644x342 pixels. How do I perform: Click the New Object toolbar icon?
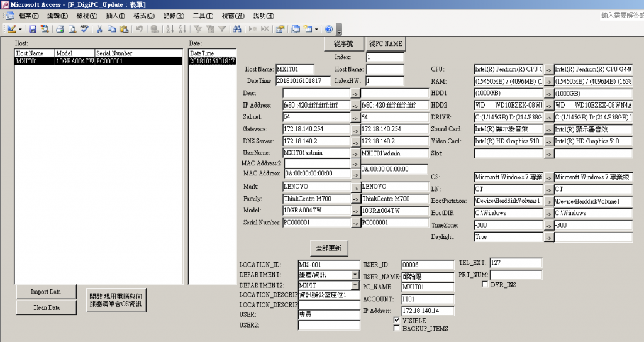[x=308, y=29]
